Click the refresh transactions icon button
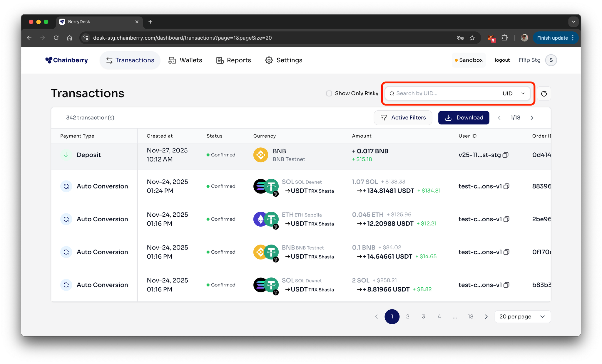Viewport: 602px width, 364px height. click(x=544, y=93)
